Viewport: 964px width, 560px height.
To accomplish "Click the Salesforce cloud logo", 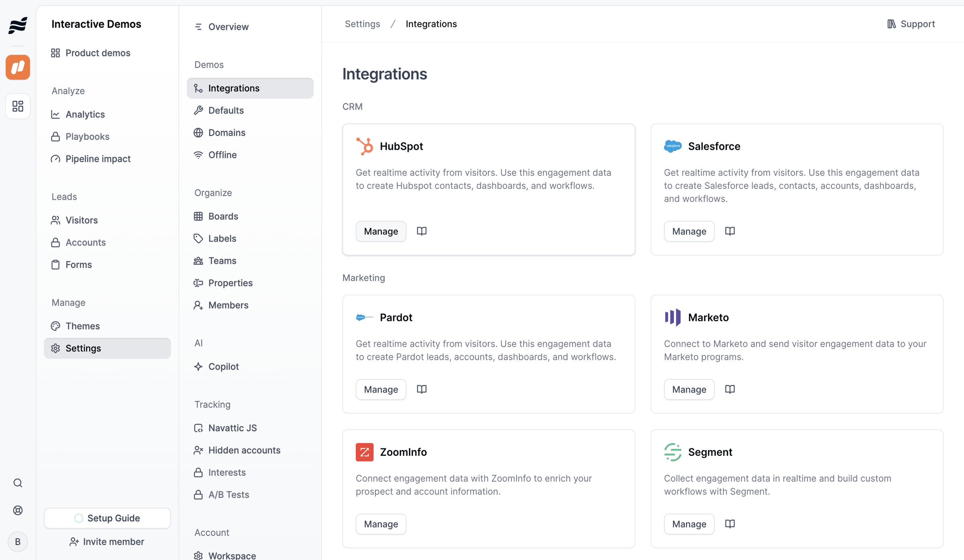I will tap(673, 146).
